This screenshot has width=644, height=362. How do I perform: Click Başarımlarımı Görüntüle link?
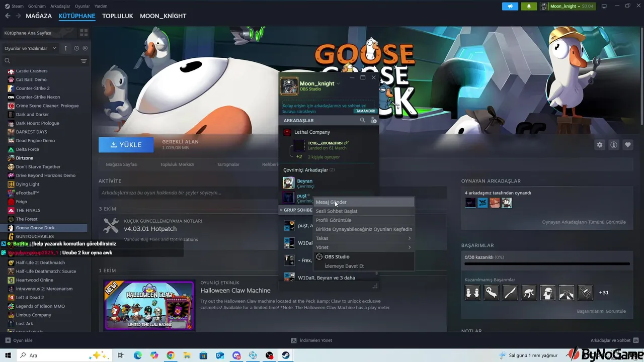tap(601, 311)
